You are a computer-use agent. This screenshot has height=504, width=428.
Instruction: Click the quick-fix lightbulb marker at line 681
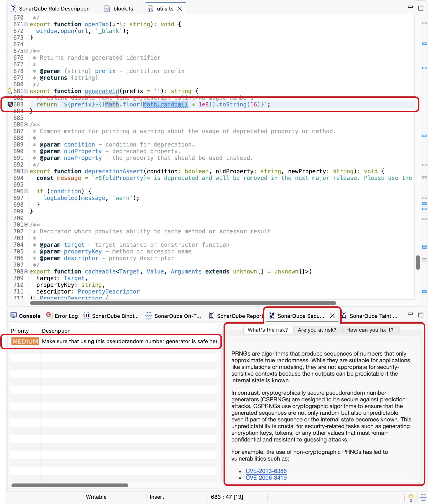(10, 91)
